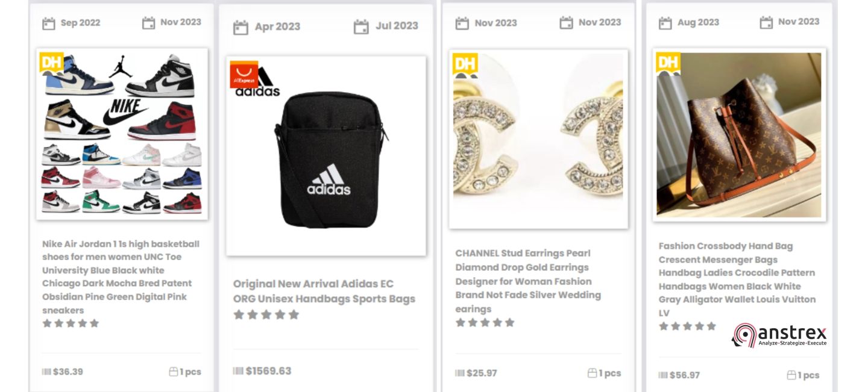Click barcode icon beside $36.39 price
Screen dimensions: 868x392
tap(46, 372)
